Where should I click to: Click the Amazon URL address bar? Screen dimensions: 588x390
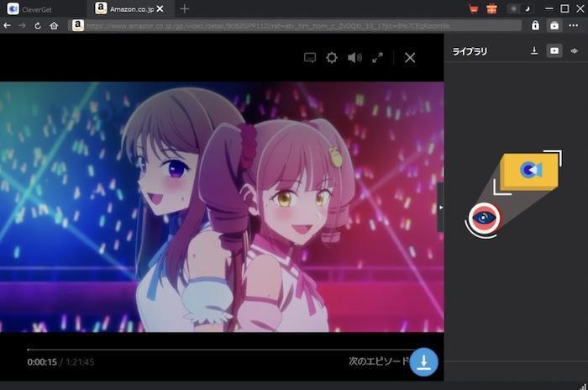coord(295,25)
